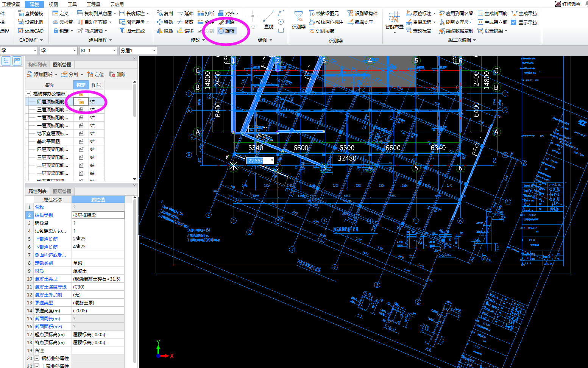Image resolution: width=588 pixels, height=368 pixels.
Task: Click the 查找替换 (find and replace) tool
Action: click(31, 13)
